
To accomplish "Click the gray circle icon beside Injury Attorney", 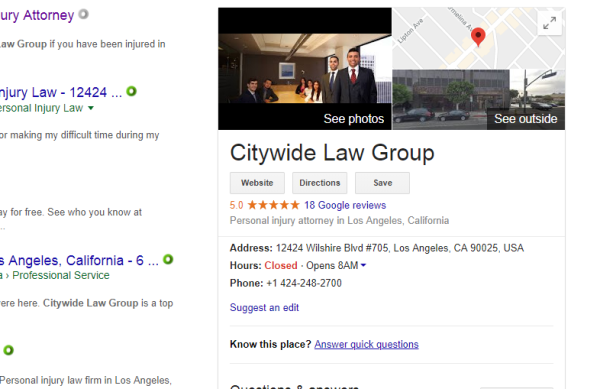I will click(x=83, y=15).
